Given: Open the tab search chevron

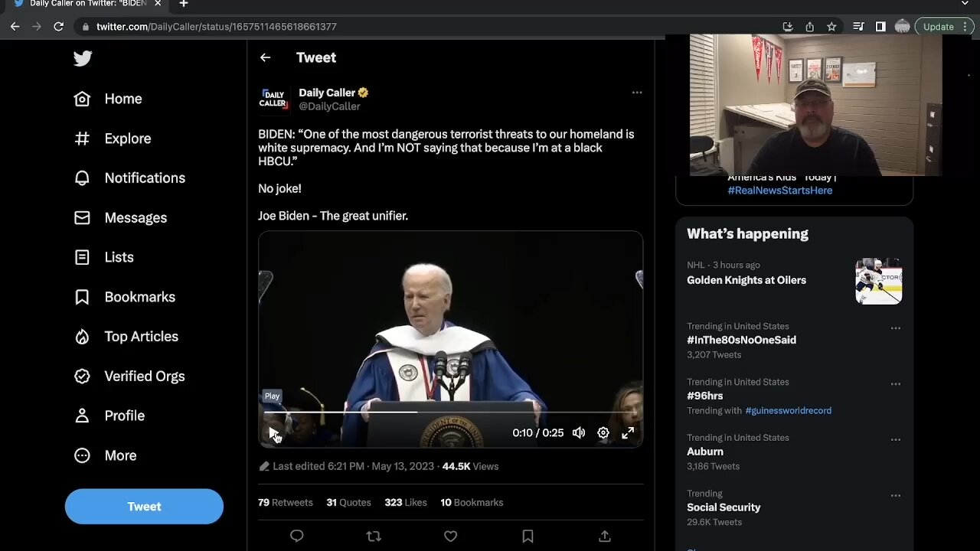Looking at the screenshot, I should [965, 4].
